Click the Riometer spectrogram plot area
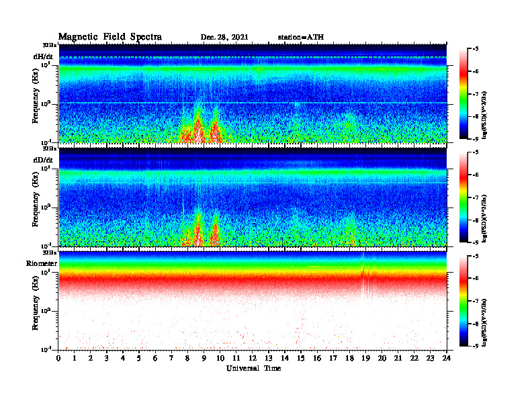The image size is (532, 411). 253,301
